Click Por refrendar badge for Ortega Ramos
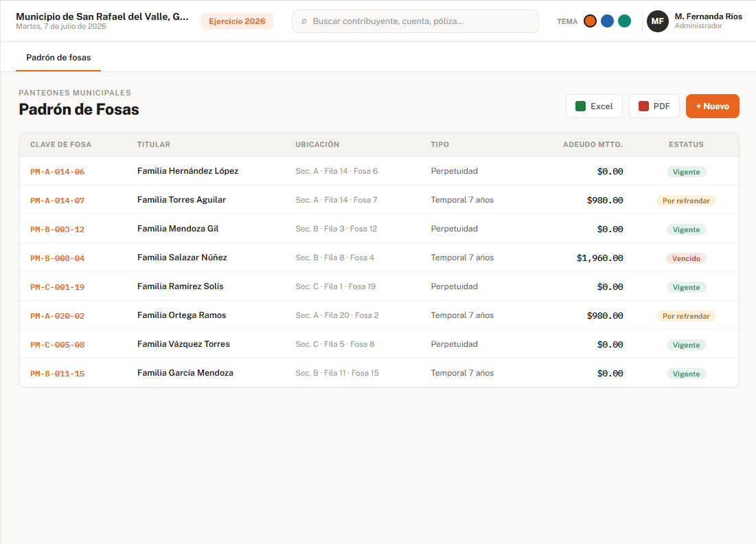The height and width of the screenshot is (544, 756). (x=686, y=316)
